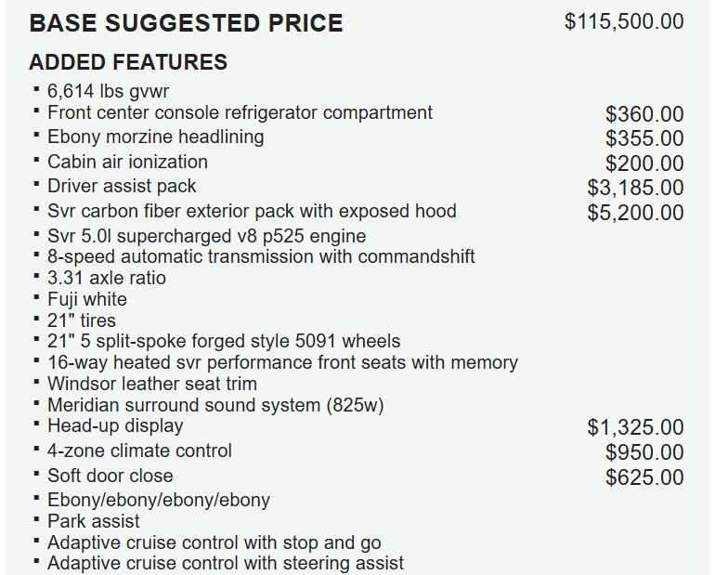Select the 6,614 lbs gvwr item
The width and height of the screenshot is (728, 575).
108,91
